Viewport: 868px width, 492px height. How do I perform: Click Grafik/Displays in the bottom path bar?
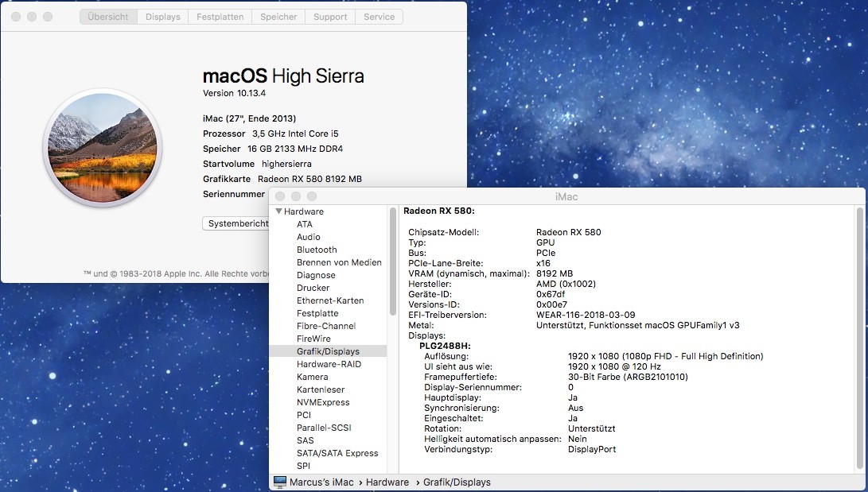point(457,482)
